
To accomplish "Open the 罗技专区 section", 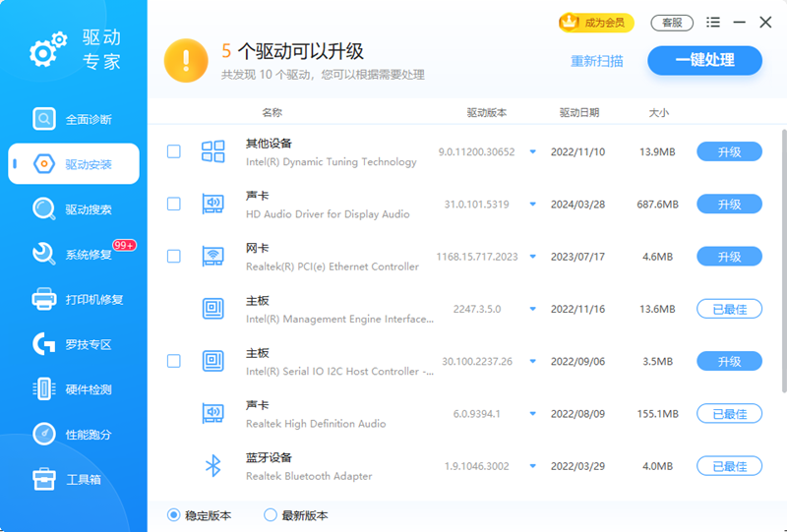I will (x=74, y=344).
